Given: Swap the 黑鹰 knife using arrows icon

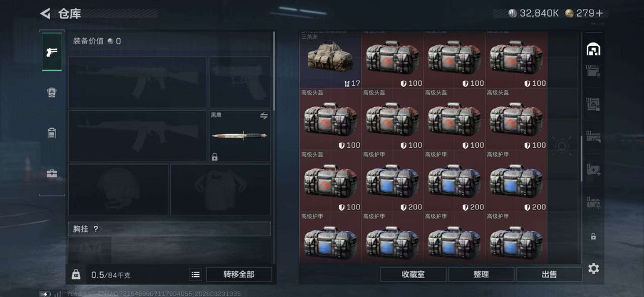Looking at the screenshot, I should [x=264, y=116].
